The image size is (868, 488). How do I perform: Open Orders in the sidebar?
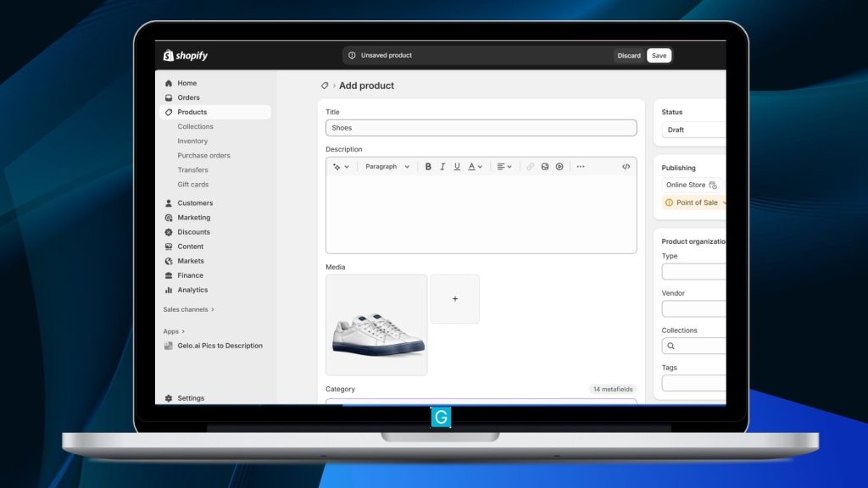(x=188, y=97)
